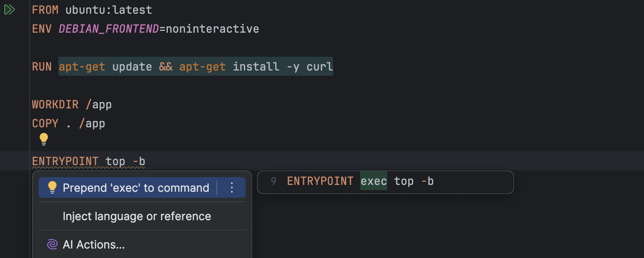Open the "AI Actions..." menu entry
The width and height of the screenshot is (644, 258).
(x=94, y=245)
